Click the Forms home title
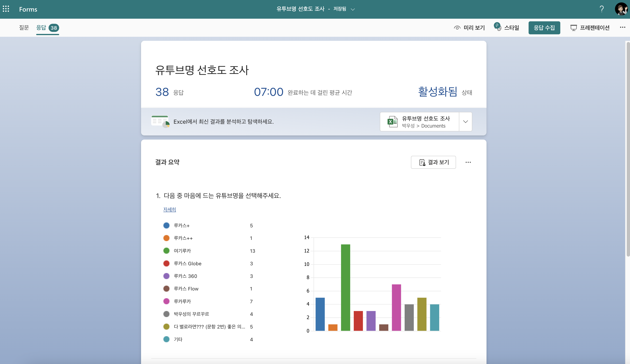The image size is (630, 364). (x=28, y=9)
